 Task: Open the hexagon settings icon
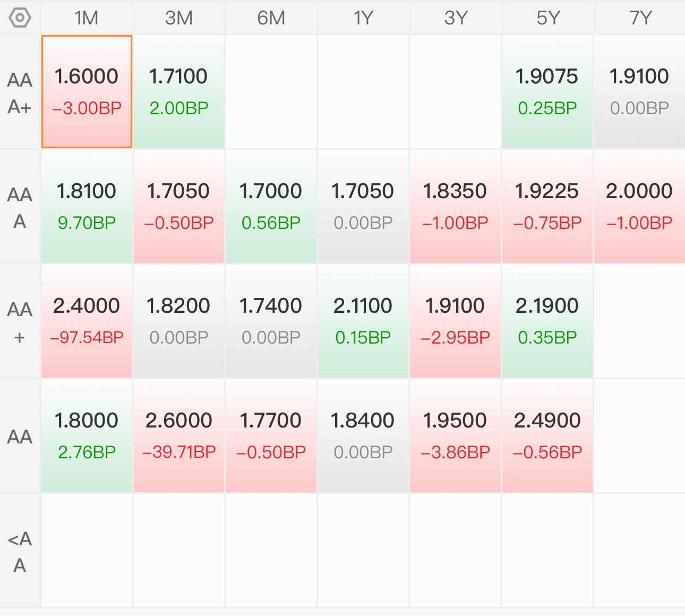pyautogui.click(x=20, y=18)
